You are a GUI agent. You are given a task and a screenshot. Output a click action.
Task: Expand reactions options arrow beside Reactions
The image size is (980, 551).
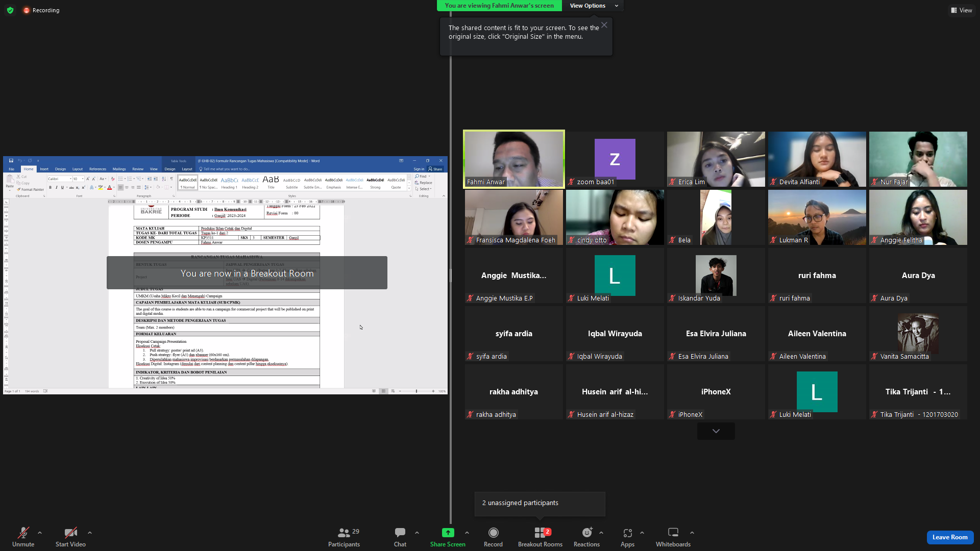point(601,533)
